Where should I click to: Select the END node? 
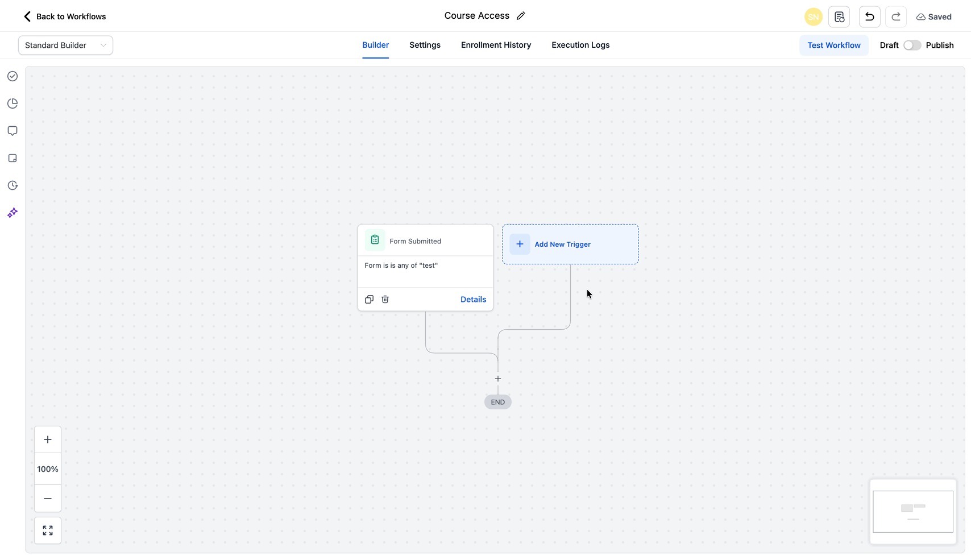coord(498,402)
